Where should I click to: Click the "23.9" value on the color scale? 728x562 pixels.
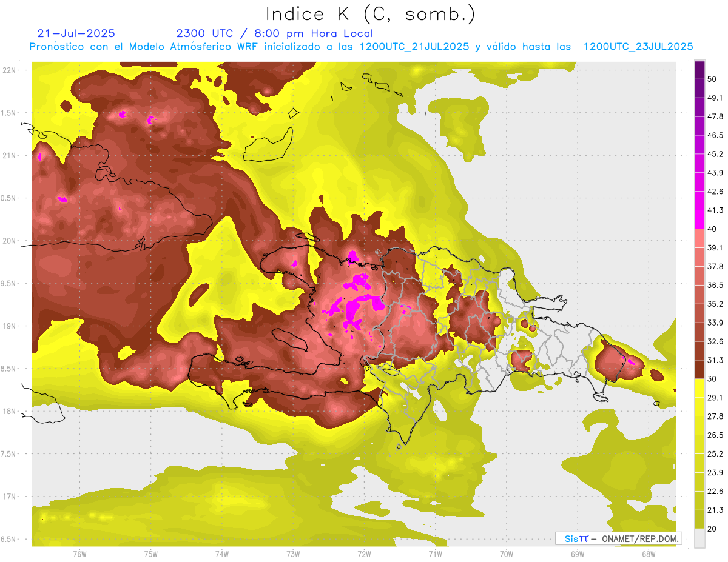click(x=715, y=472)
